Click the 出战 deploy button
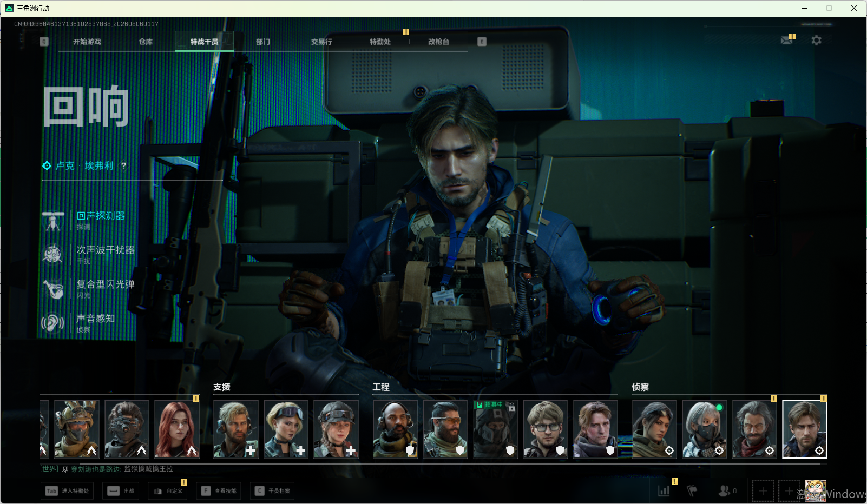The height and width of the screenshot is (504, 867). (121, 491)
